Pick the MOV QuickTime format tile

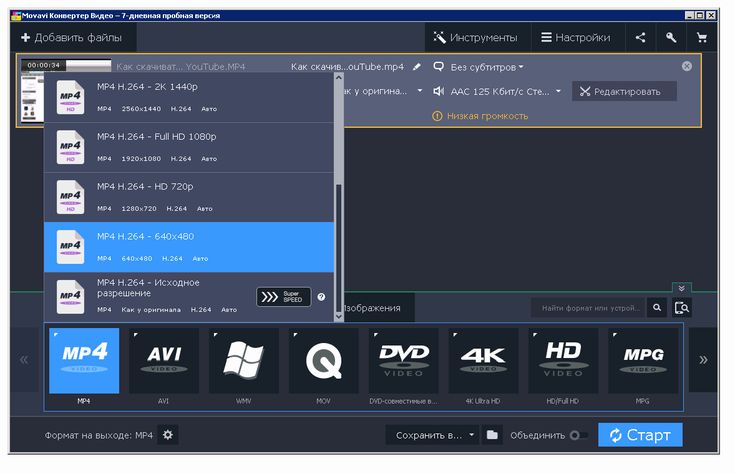pyautogui.click(x=324, y=361)
